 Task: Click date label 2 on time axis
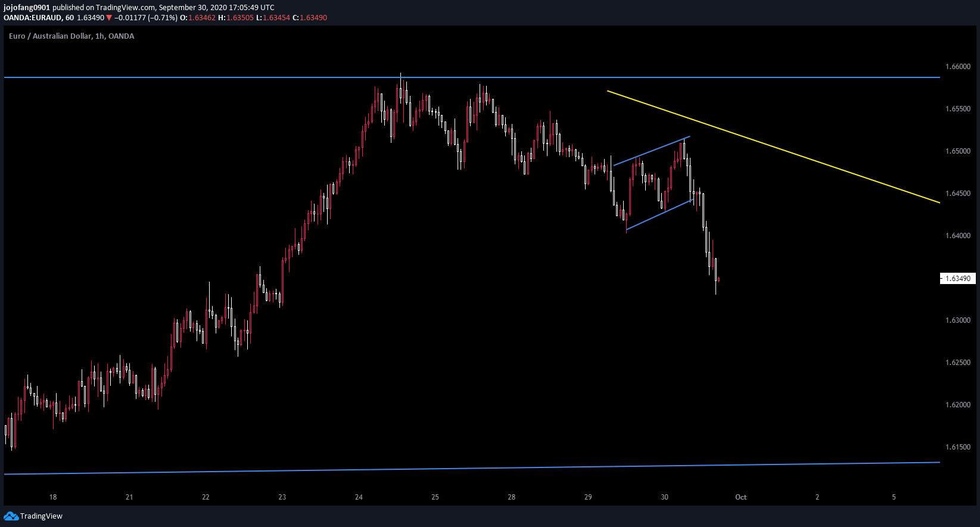pos(817,497)
